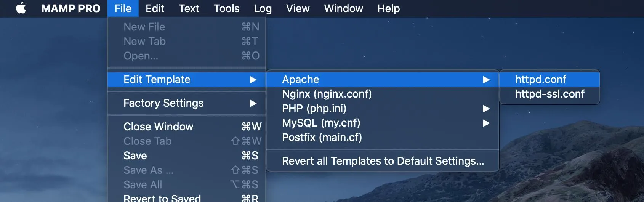The width and height of the screenshot is (644, 202).
Task: Close the open File menu
Action: 123,8
